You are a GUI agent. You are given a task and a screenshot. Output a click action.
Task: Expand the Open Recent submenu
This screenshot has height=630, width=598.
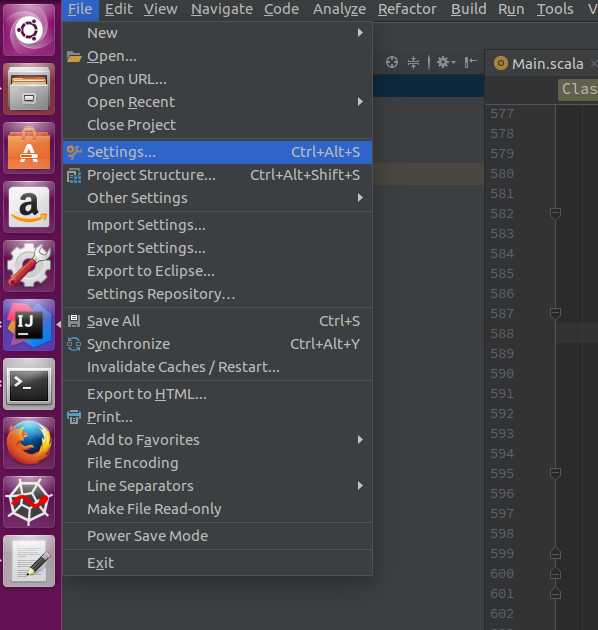(218, 102)
